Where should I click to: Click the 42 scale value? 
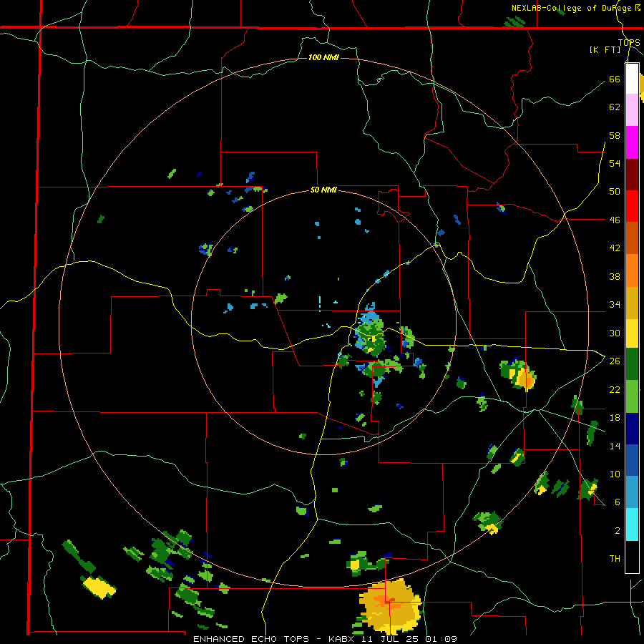615,248
